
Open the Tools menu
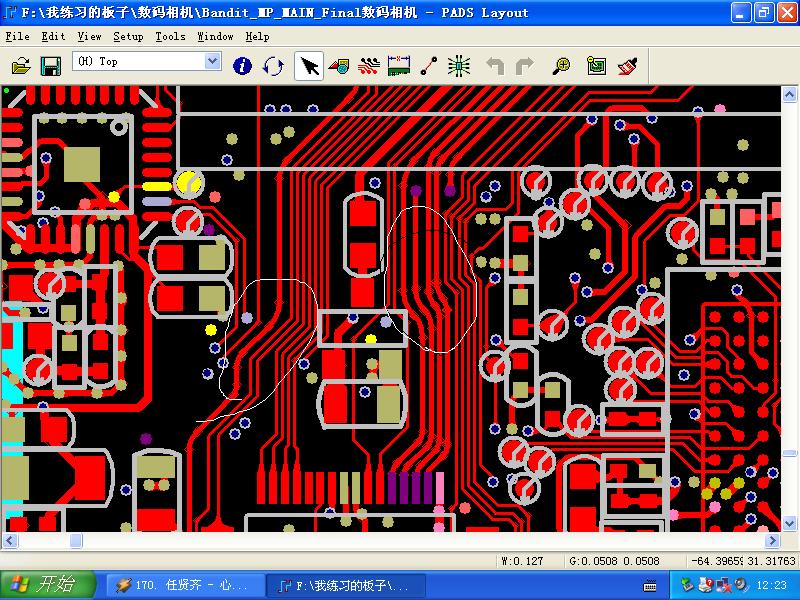(170, 37)
